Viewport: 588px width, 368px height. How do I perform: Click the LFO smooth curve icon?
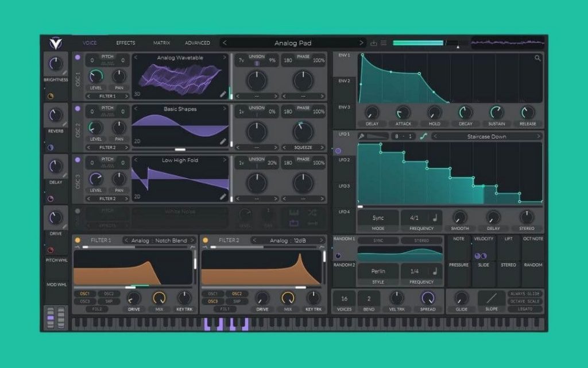pyautogui.click(x=423, y=136)
